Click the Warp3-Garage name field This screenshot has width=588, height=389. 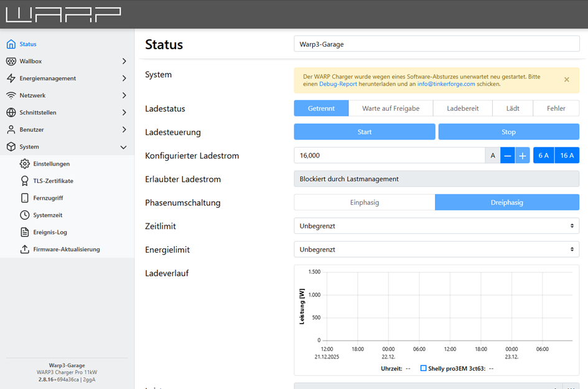click(x=436, y=45)
